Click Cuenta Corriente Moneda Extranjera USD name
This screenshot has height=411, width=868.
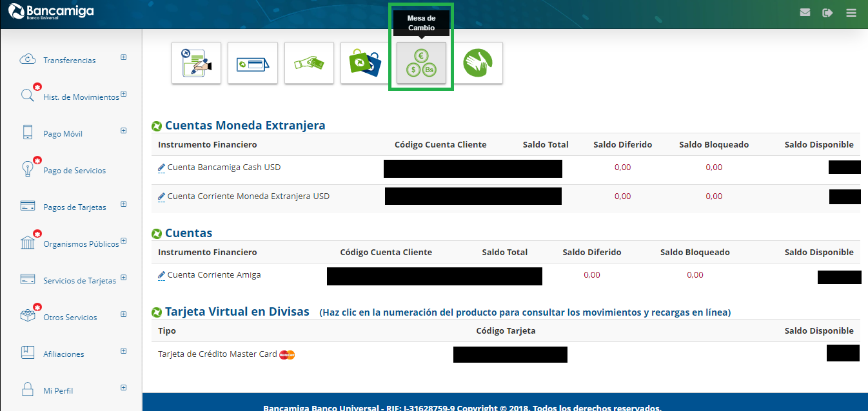(x=248, y=196)
